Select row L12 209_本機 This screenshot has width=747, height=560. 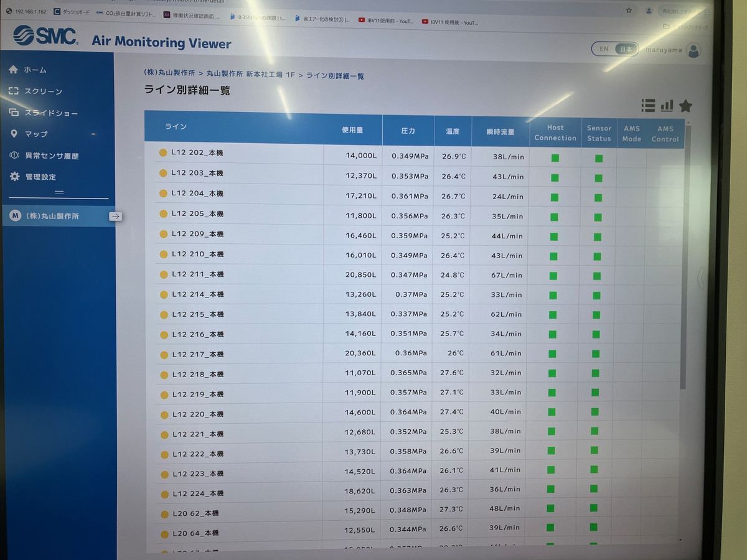418,235
